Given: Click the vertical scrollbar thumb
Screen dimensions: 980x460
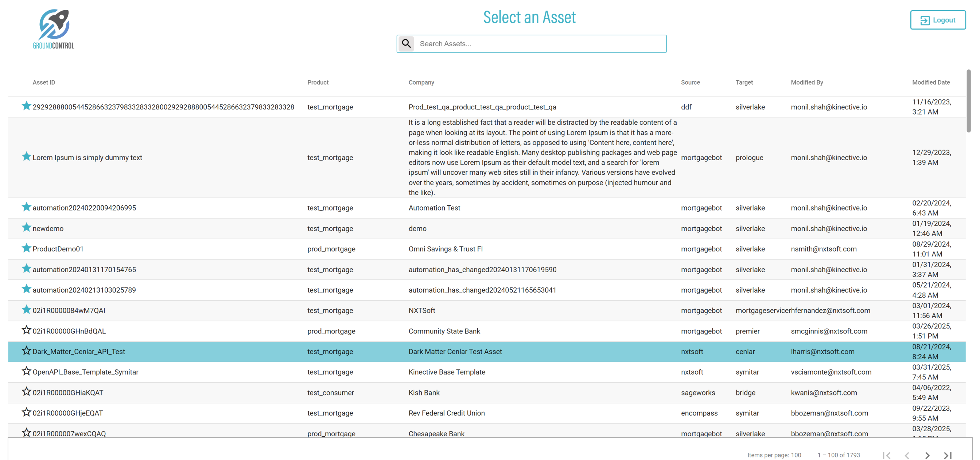Looking at the screenshot, I should point(969,101).
